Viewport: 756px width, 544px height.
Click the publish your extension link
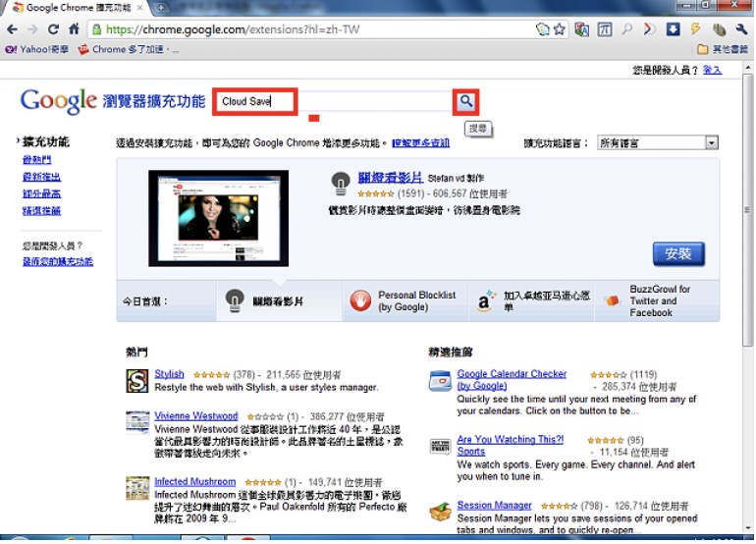point(58,261)
